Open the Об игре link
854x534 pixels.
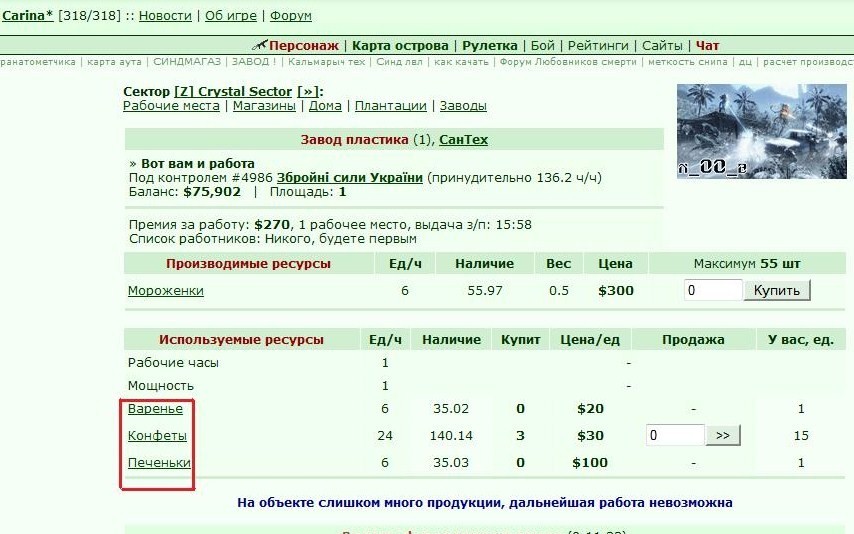pos(230,15)
